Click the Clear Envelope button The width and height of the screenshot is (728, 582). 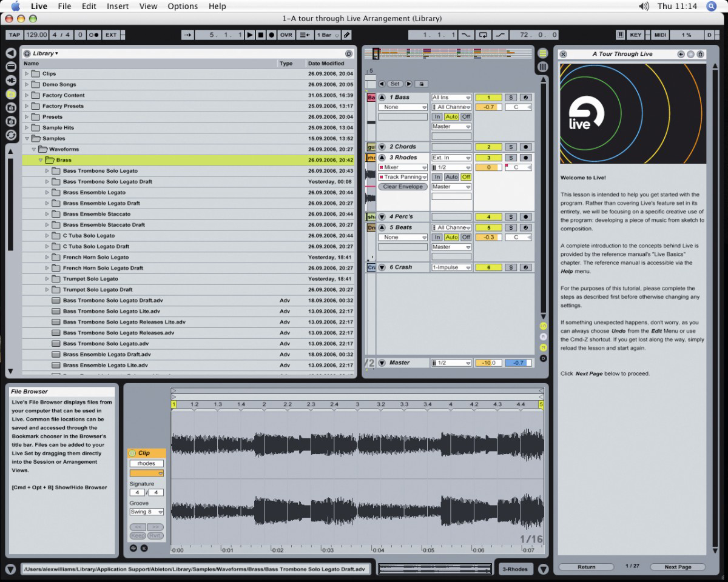[x=403, y=187]
